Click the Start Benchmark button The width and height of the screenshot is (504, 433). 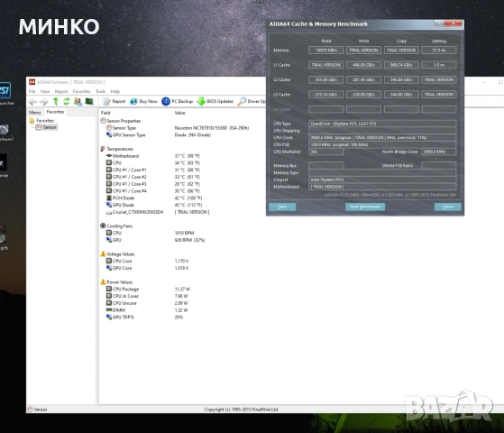(365, 207)
